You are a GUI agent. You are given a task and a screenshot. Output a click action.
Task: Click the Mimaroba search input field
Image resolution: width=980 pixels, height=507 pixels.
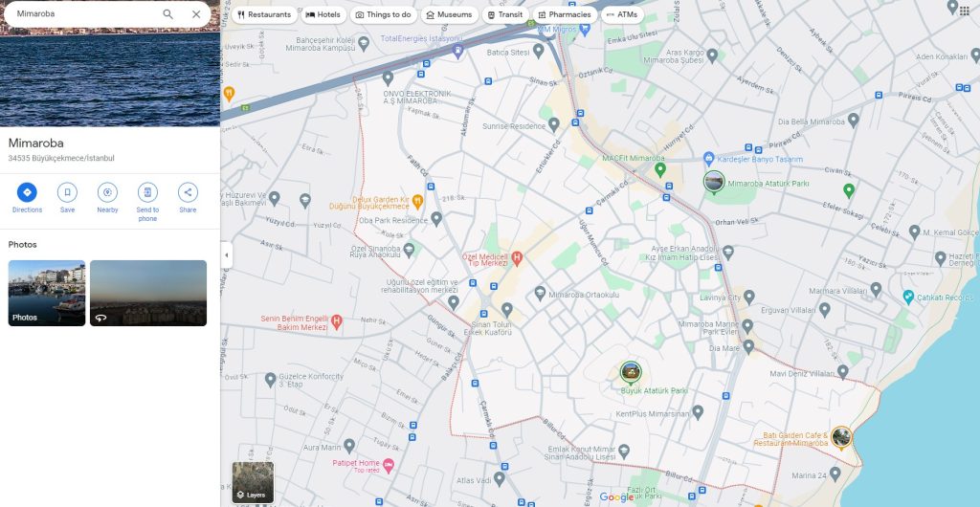pos(84,13)
